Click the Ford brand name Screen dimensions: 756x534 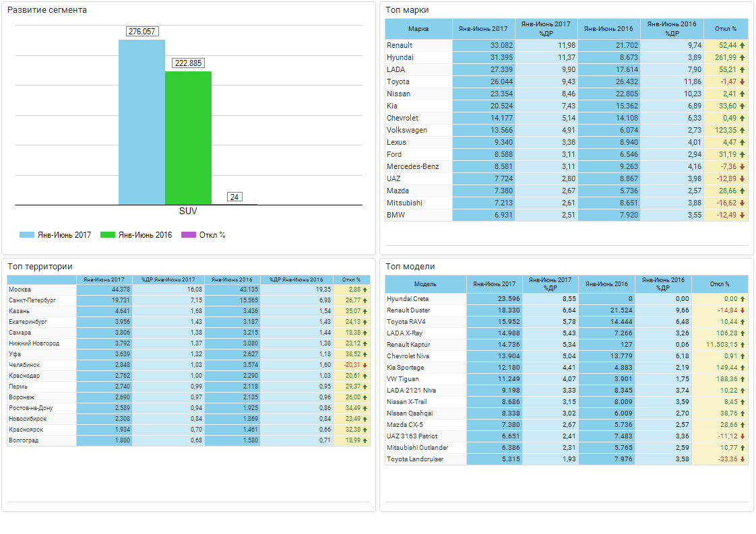pyautogui.click(x=394, y=154)
